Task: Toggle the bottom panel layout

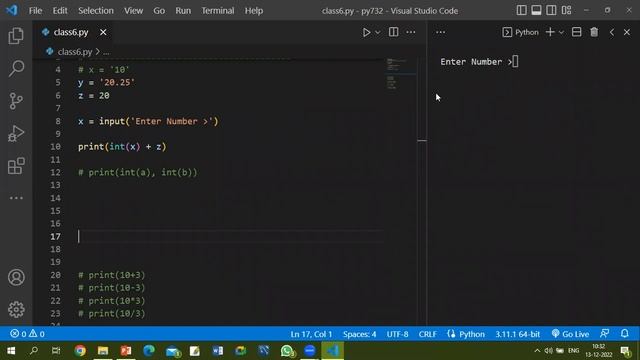Action: tap(536, 10)
